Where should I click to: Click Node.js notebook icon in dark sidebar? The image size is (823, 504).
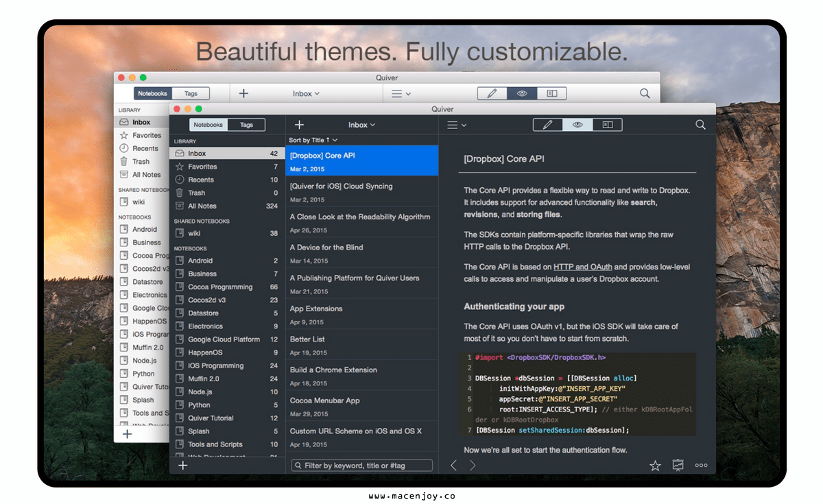pos(180,392)
